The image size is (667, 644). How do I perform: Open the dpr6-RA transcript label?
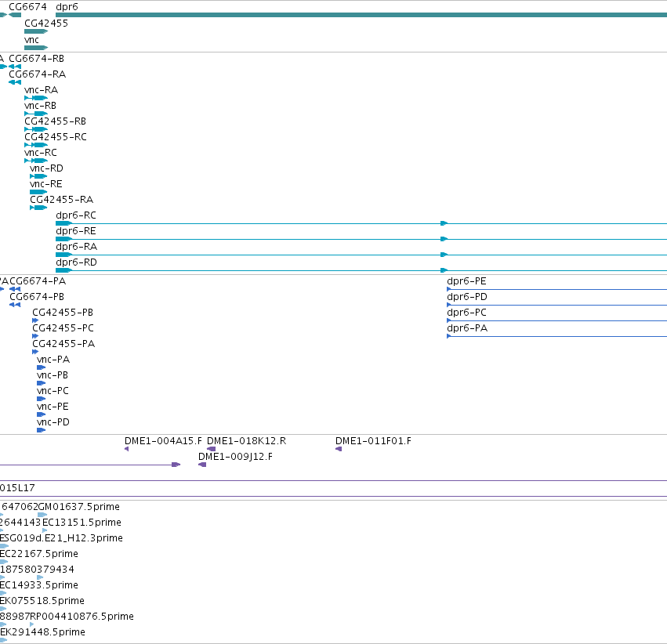[77, 247]
